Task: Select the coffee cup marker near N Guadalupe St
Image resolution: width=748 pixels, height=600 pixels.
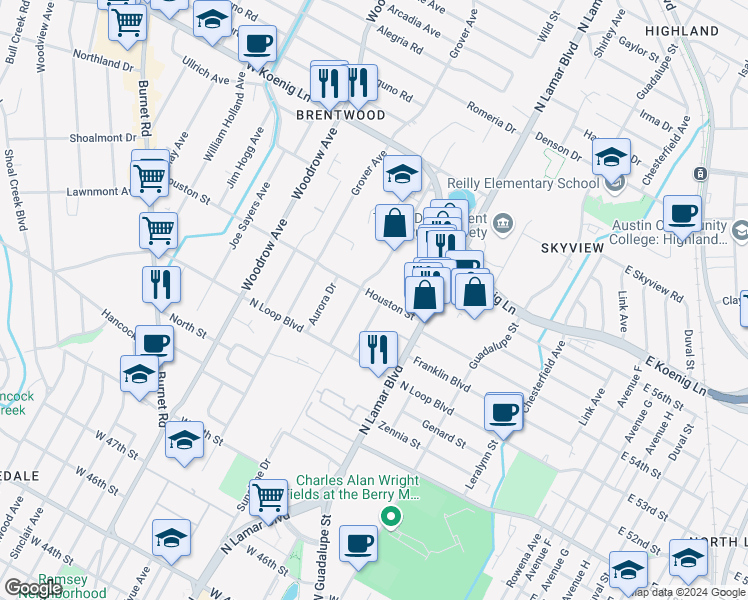Action: click(358, 545)
